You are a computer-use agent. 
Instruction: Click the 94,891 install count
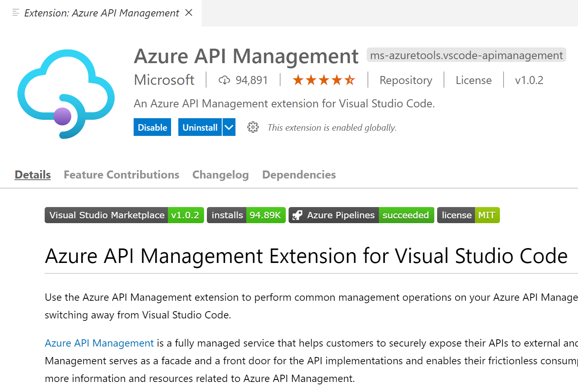[x=252, y=80]
